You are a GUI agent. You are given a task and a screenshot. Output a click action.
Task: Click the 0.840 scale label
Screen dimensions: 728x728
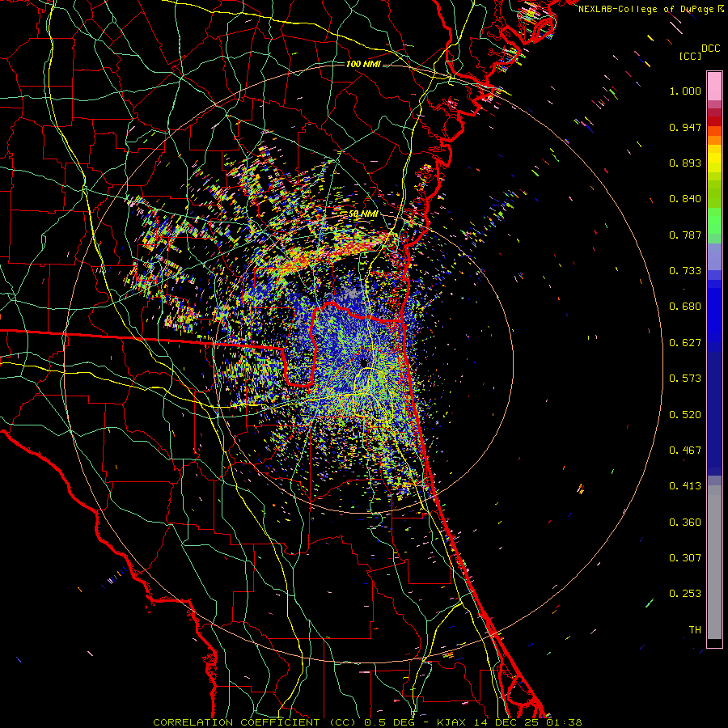[685, 199]
